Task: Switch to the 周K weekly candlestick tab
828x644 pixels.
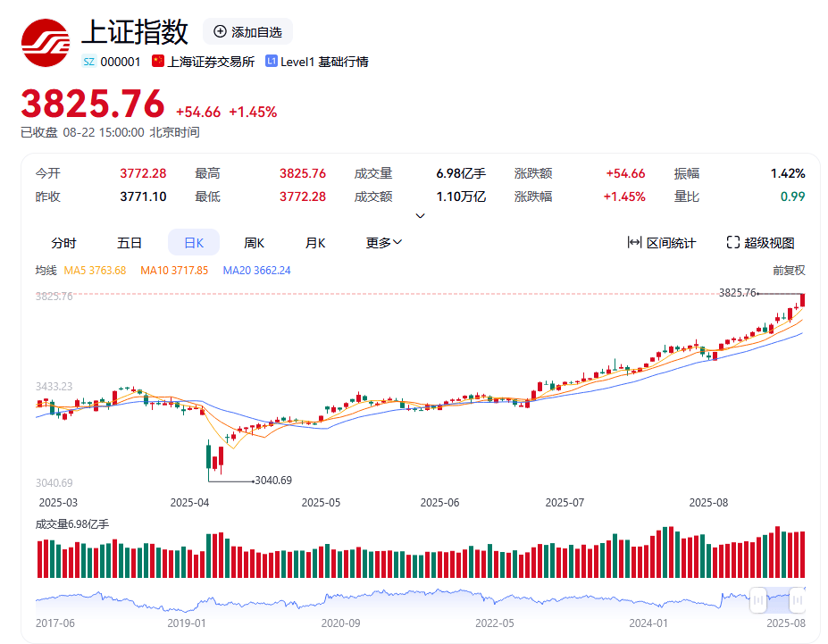Action: tap(253, 242)
